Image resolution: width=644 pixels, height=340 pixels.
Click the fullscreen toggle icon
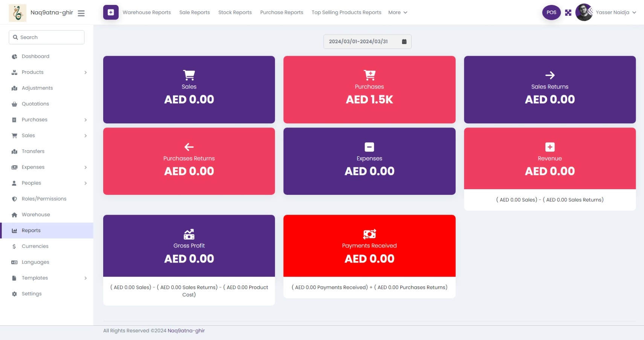pyautogui.click(x=568, y=13)
